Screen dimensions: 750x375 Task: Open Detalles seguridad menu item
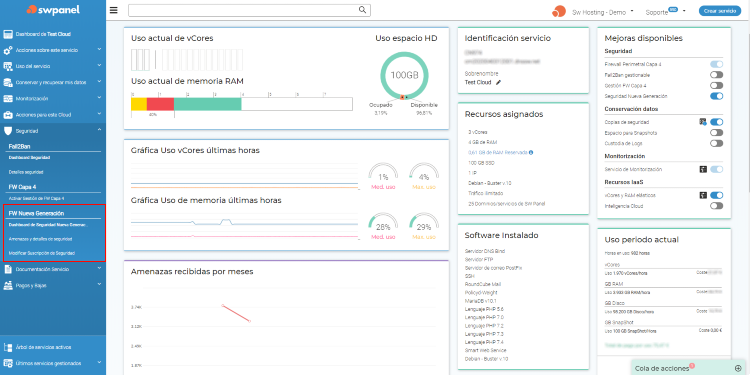[x=26, y=171]
